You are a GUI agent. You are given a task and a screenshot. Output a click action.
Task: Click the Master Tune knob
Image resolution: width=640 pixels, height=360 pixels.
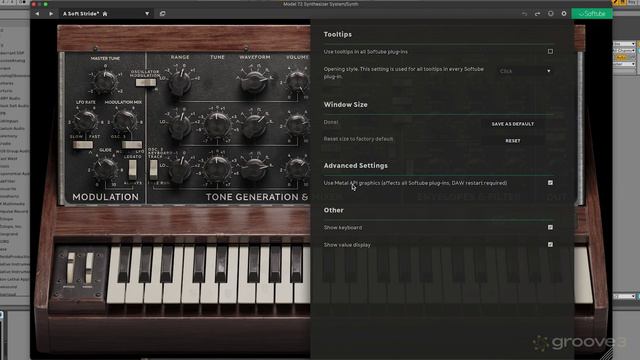pos(105,80)
